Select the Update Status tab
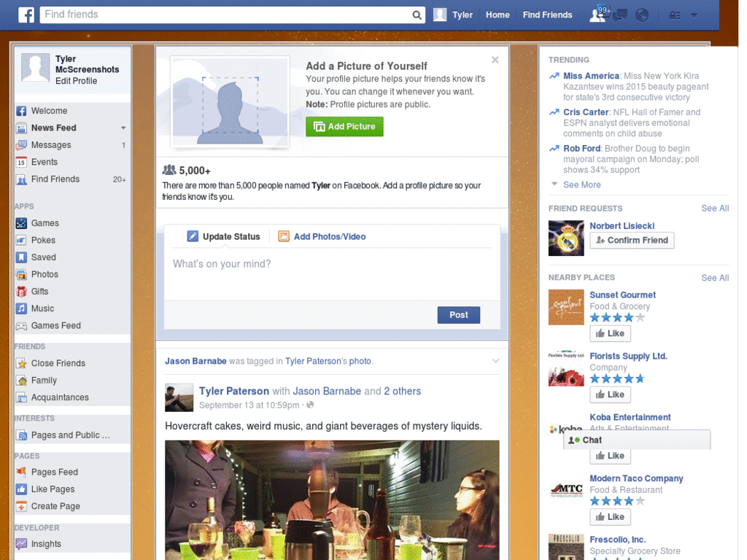The height and width of the screenshot is (560, 747). pyautogui.click(x=223, y=237)
